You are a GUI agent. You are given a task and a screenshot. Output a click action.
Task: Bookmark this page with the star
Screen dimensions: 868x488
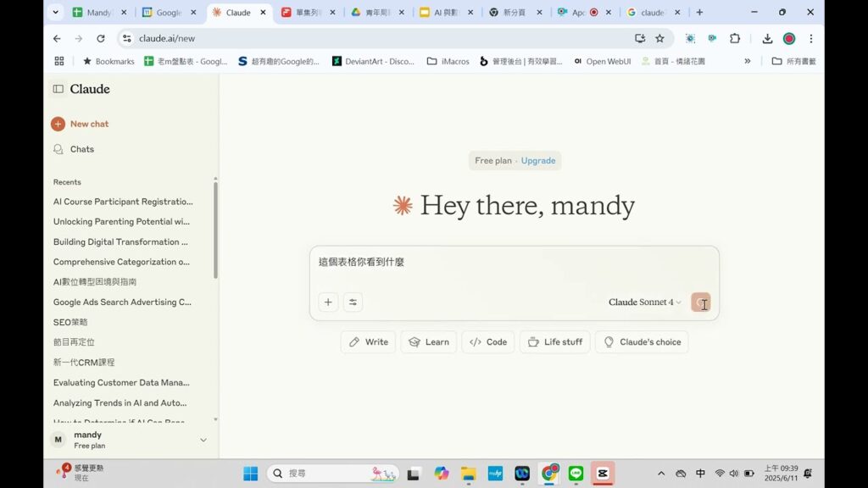[659, 38]
